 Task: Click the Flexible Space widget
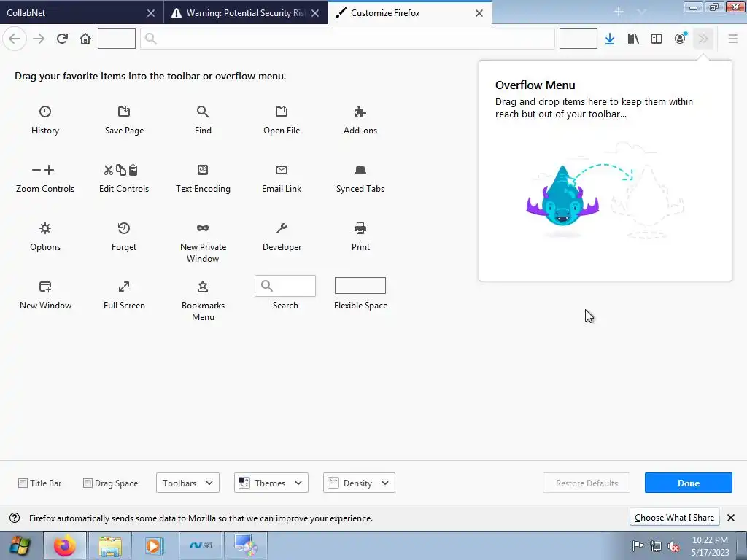tap(360, 285)
